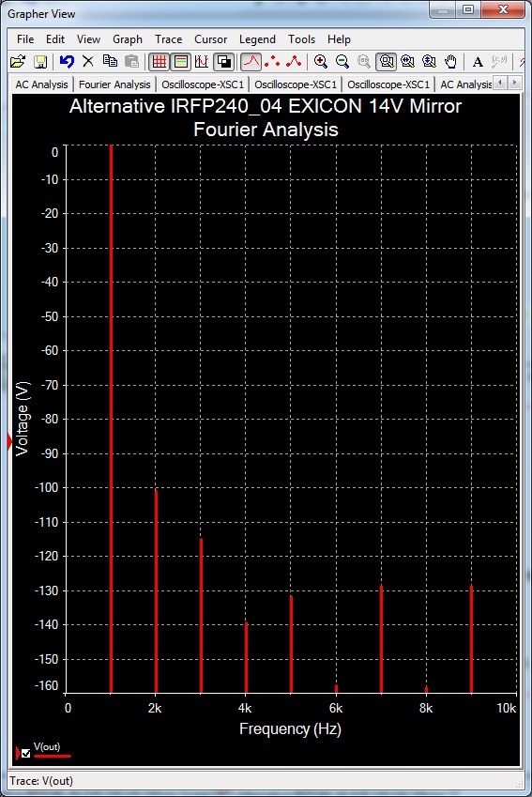Toggle the Show Cursors icon
Screen dimensions: 532x797
[202, 62]
